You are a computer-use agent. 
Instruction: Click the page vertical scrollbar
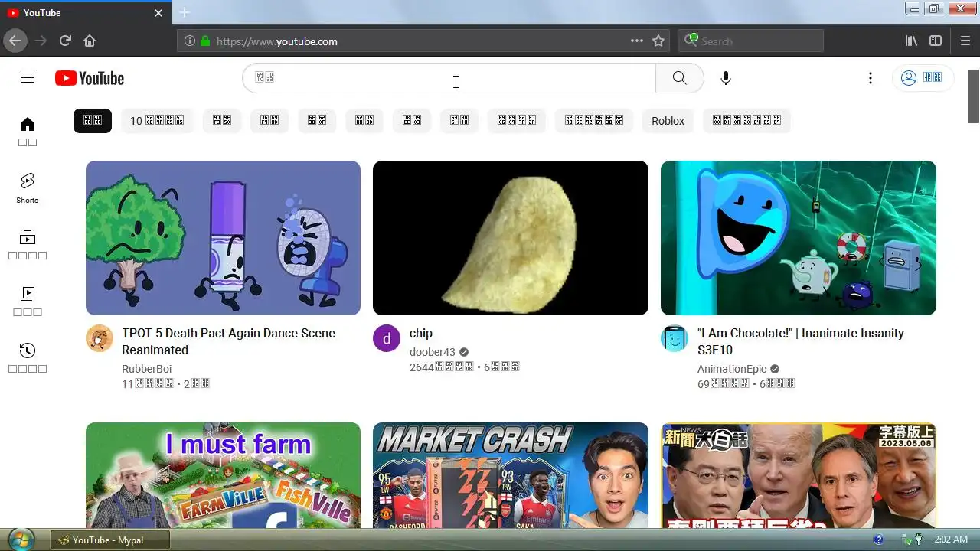(x=973, y=96)
